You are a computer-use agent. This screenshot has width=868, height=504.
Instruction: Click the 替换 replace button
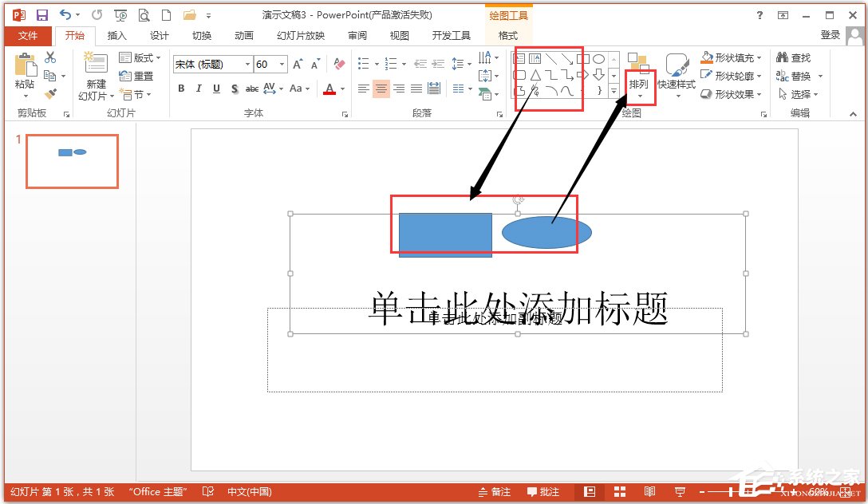pyautogui.click(x=794, y=76)
